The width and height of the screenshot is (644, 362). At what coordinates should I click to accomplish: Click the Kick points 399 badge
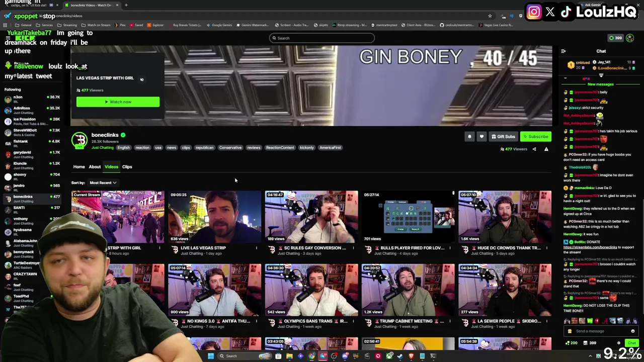click(615, 38)
